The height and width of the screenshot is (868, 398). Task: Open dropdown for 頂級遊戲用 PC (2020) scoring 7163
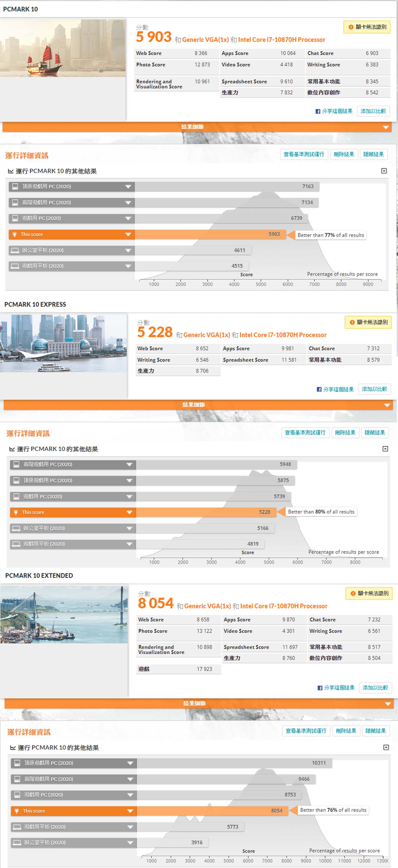click(x=128, y=187)
